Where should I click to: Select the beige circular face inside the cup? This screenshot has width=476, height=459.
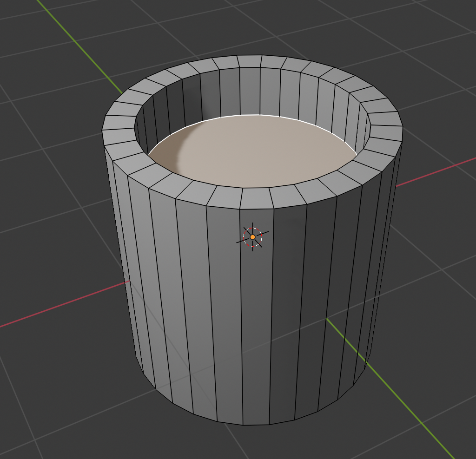[x=260, y=153]
